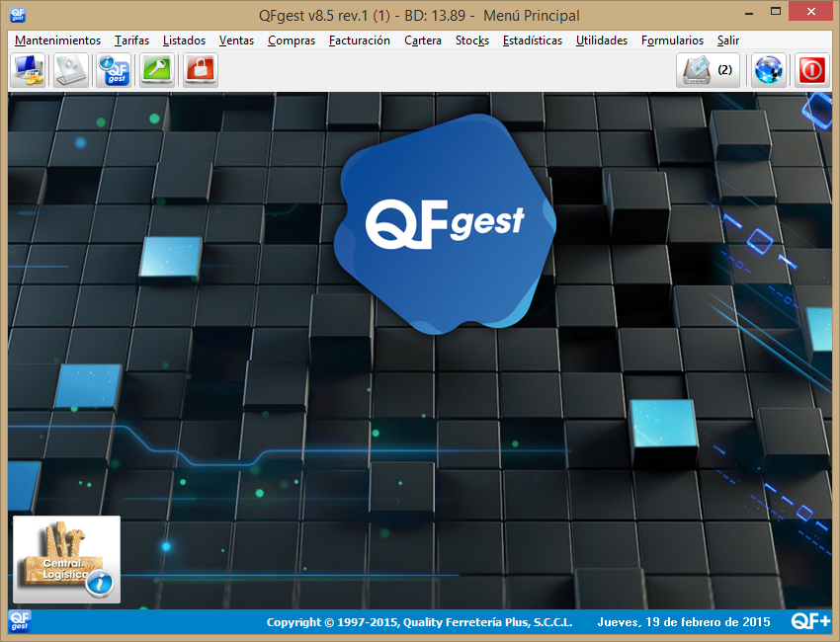The width and height of the screenshot is (840, 642).
Task: Open the Ventas menu
Action: pyautogui.click(x=236, y=40)
